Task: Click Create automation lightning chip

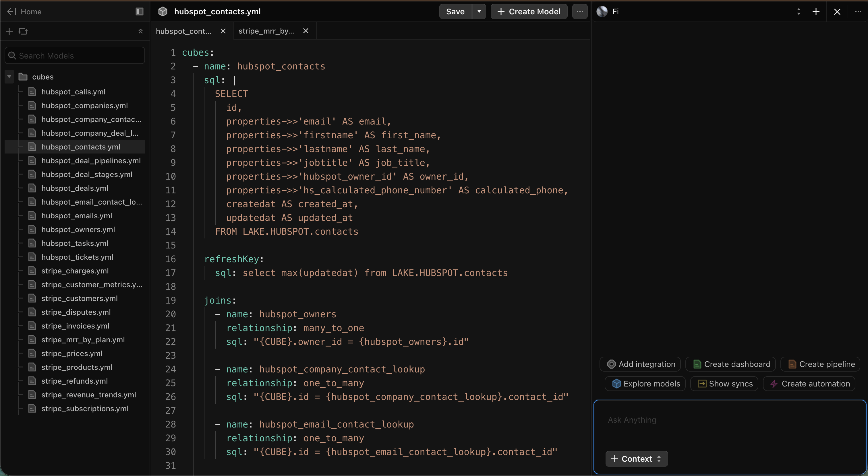Action: tap(809, 384)
